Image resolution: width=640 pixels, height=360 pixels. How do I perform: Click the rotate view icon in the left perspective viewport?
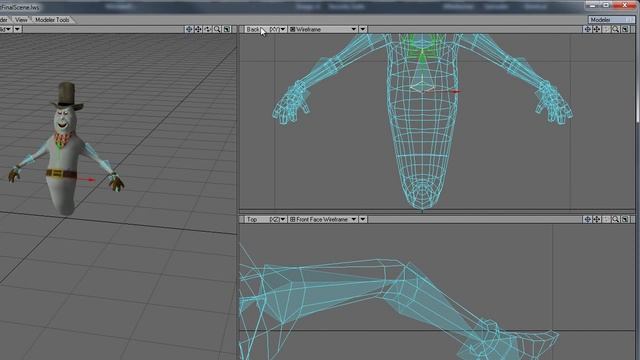click(x=208, y=29)
